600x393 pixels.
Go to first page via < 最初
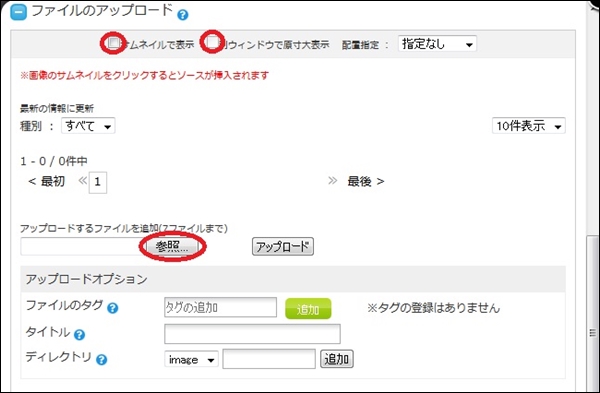pos(46,181)
